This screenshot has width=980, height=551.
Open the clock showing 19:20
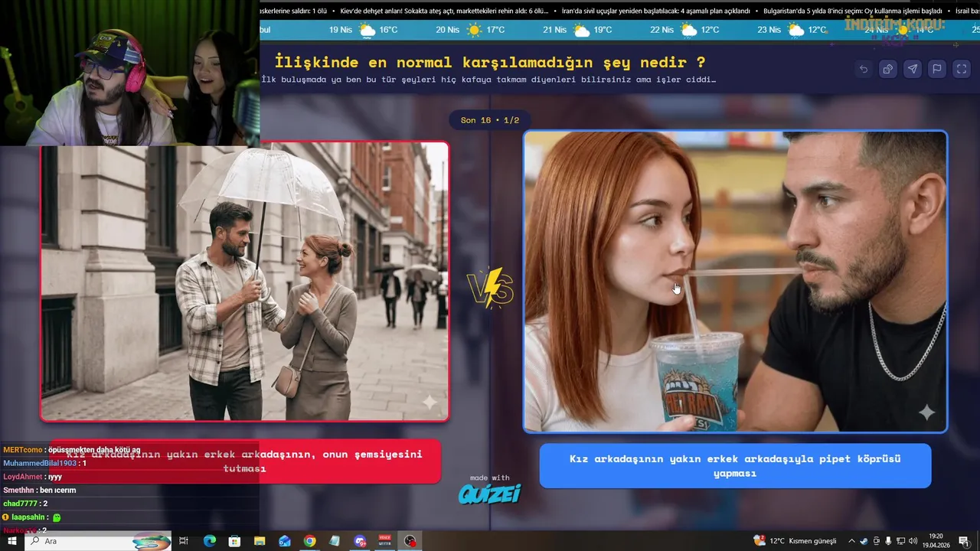tap(936, 541)
